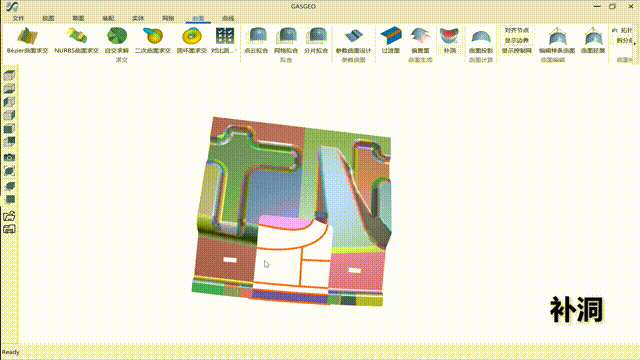640x360 pixels.
Task: Switch to the 视图 ribbon tab
Action: (48, 18)
